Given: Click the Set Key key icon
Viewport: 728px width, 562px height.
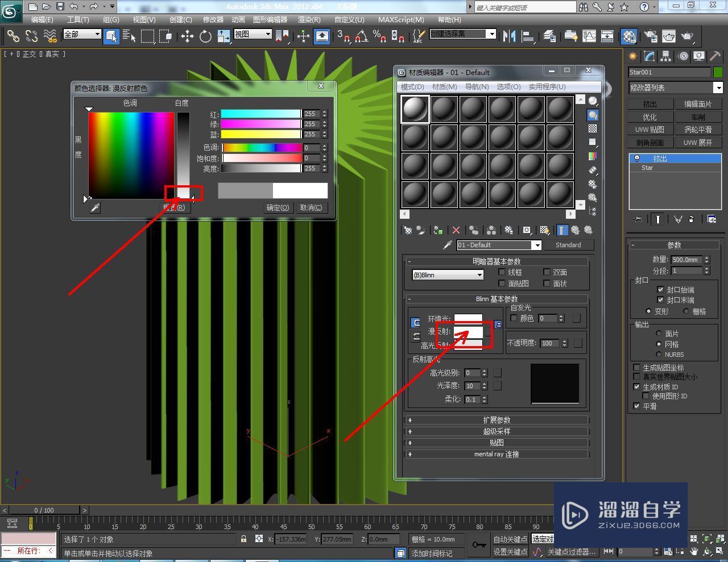Looking at the screenshot, I should [x=479, y=545].
